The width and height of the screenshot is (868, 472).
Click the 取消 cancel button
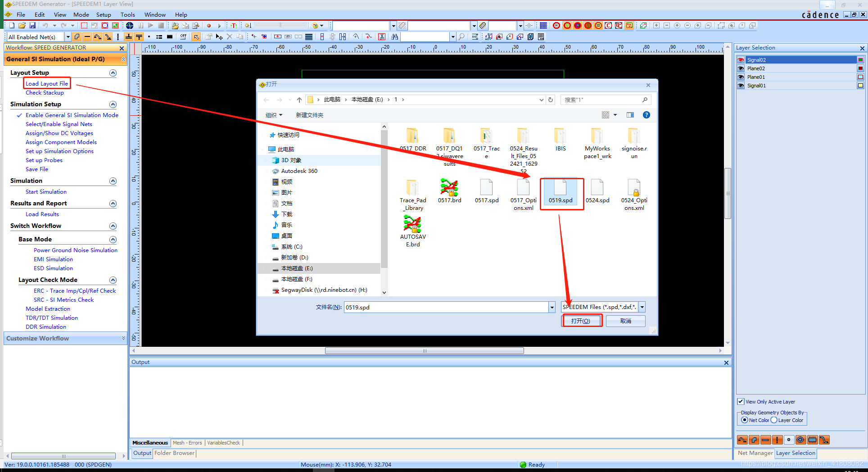(x=626, y=321)
